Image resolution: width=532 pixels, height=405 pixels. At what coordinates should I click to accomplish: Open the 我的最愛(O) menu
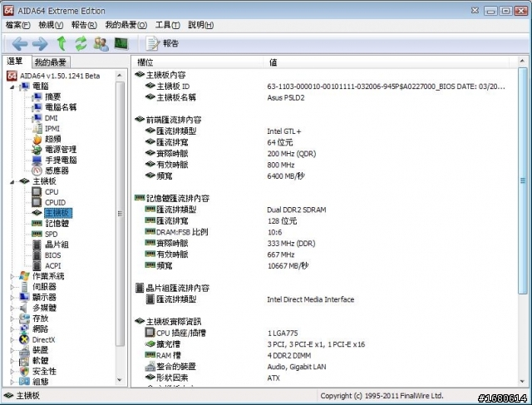click(x=126, y=25)
